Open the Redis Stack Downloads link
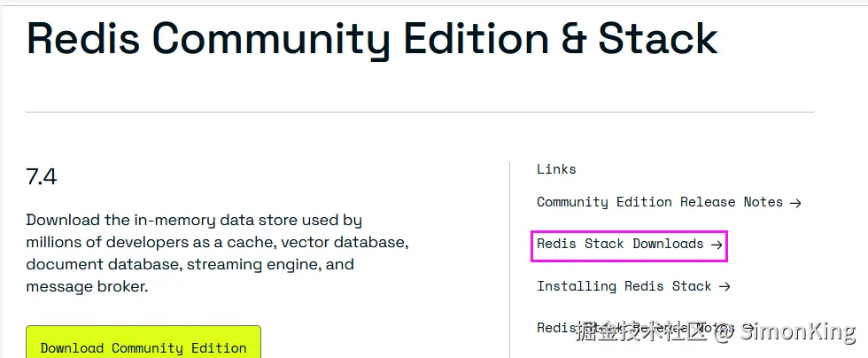This screenshot has width=868, height=358. [620, 244]
